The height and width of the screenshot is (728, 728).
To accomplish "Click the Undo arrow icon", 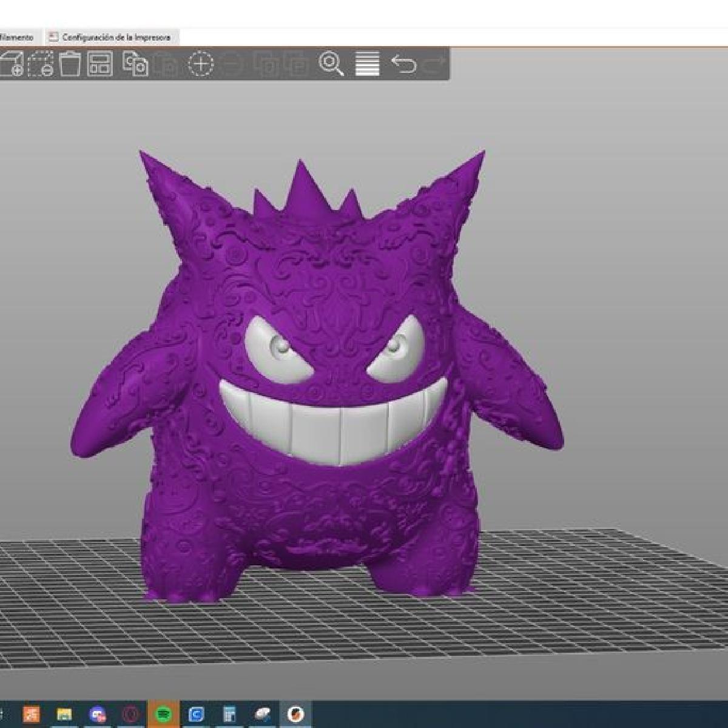I will tap(403, 64).
